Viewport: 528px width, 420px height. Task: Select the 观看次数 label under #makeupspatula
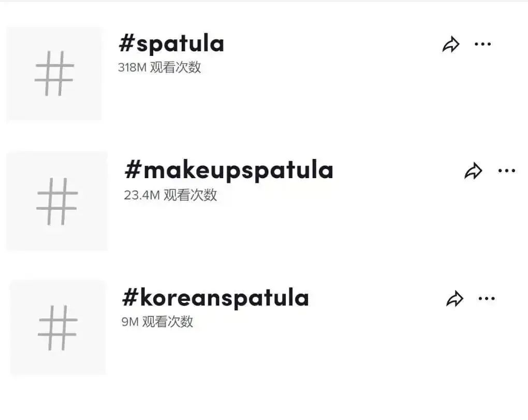point(190,195)
